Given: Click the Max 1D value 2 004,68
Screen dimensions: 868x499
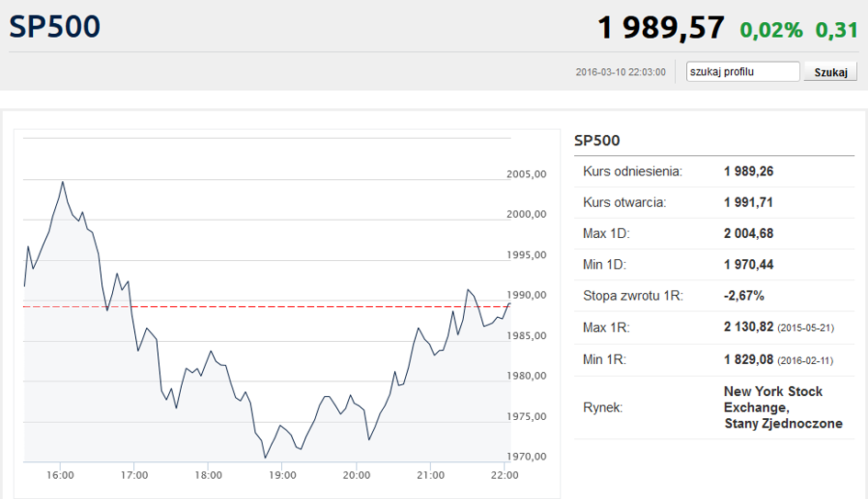Looking at the screenshot, I should click(x=749, y=233).
